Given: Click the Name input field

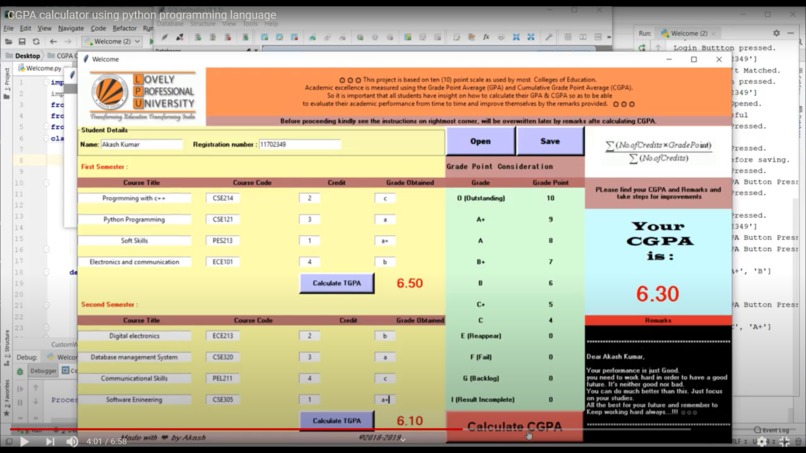Looking at the screenshot, I should 141,144.
